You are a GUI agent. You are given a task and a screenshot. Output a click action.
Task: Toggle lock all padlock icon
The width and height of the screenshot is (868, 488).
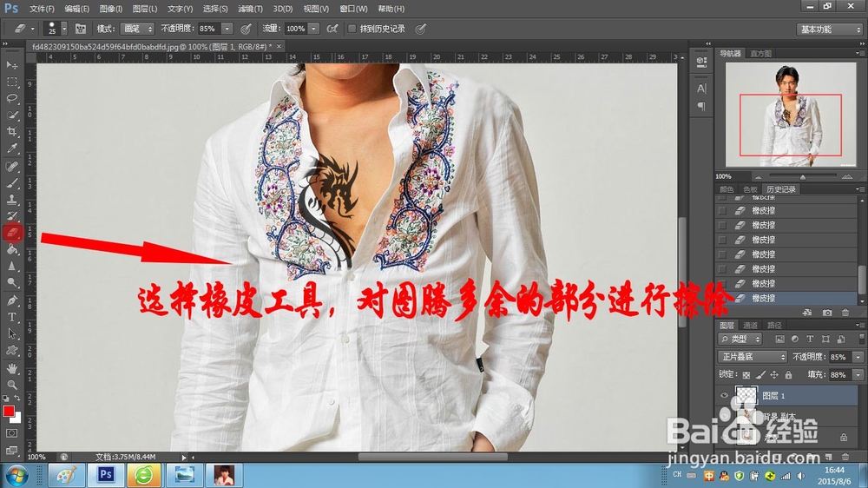click(x=788, y=375)
